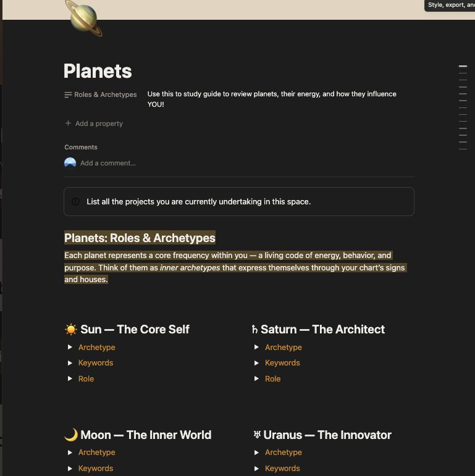Open the Archetype disclosure triangle under Moon

point(70,453)
